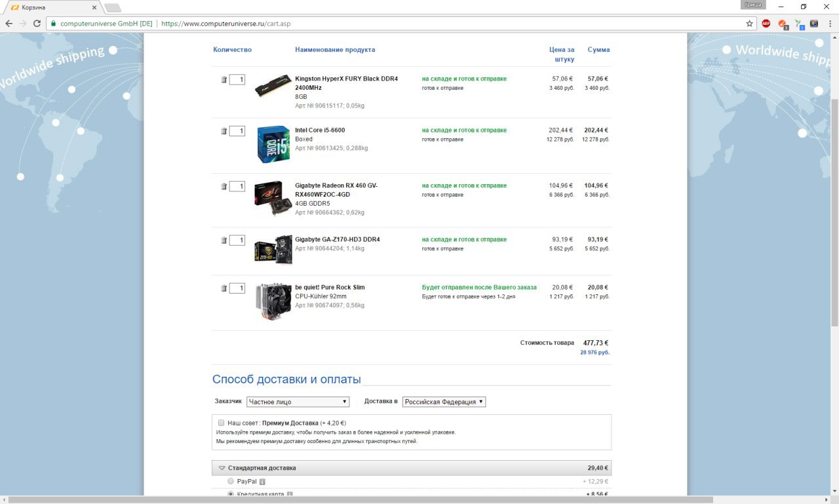Edit quantity field for be quiet! cooler
Screen dimensions: 839x504
click(x=237, y=288)
